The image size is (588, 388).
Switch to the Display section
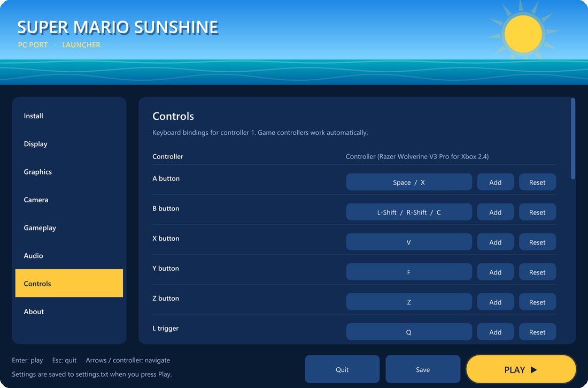pos(69,144)
